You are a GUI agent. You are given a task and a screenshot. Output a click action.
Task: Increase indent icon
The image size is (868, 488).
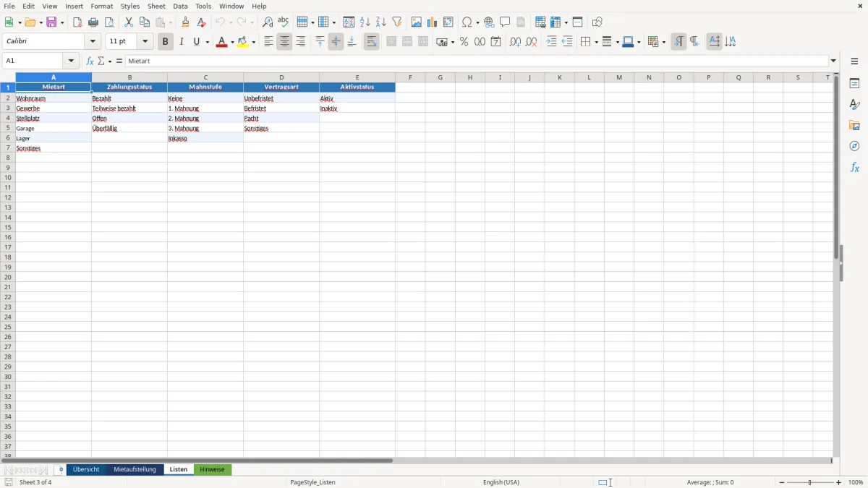[551, 42]
